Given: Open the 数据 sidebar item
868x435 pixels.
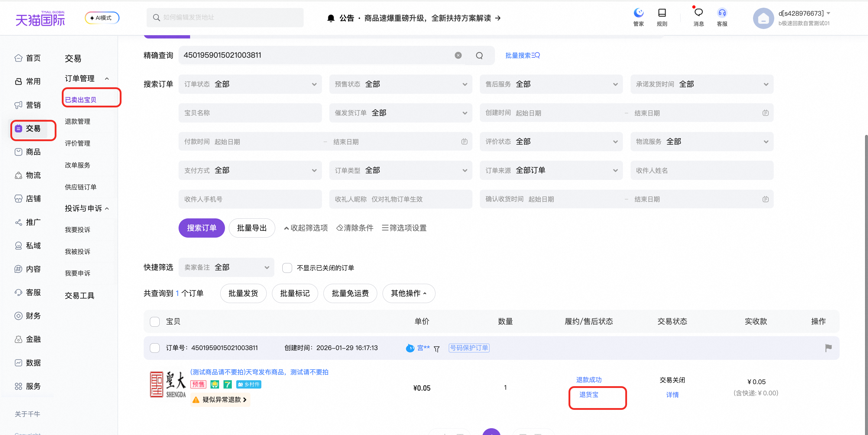Looking at the screenshot, I should click(28, 362).
